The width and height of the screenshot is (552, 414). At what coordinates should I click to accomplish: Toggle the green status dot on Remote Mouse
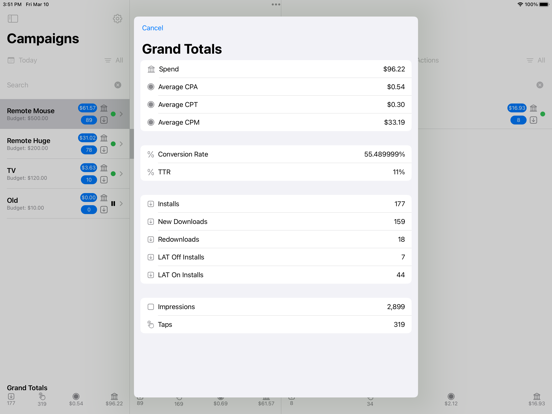[113, 114]
